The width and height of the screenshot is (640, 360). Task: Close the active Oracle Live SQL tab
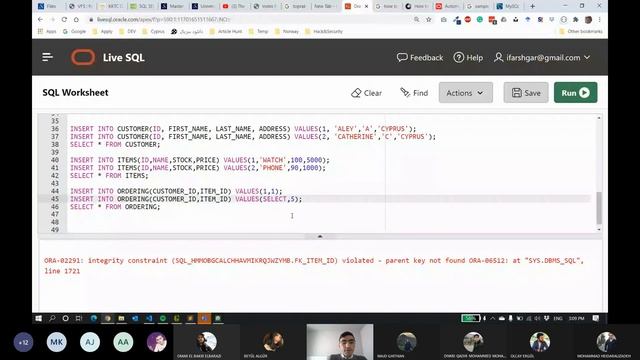[x=366, y=6]
